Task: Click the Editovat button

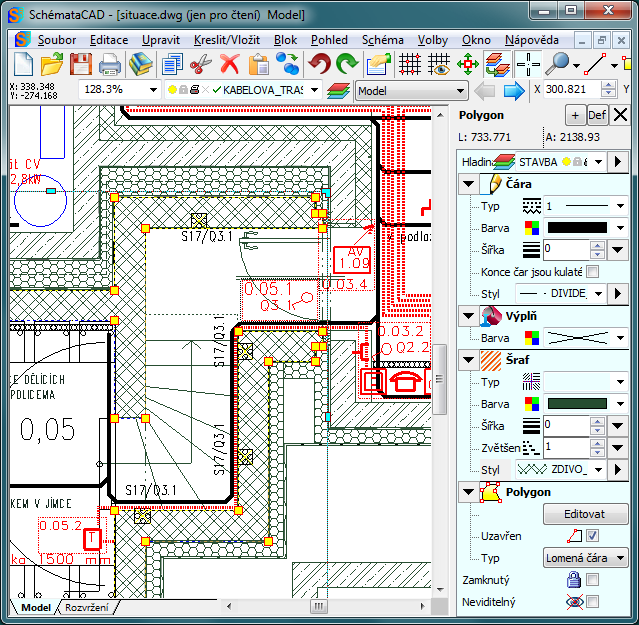Action: point(585,514)
